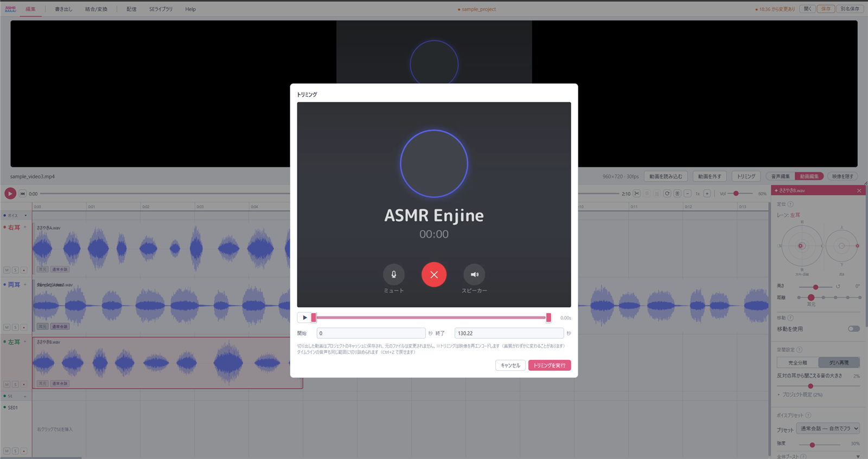Click トリミングを実行 button
This screenshot has height=459, width=868.
pyautogui.click(x=550, y=365)
